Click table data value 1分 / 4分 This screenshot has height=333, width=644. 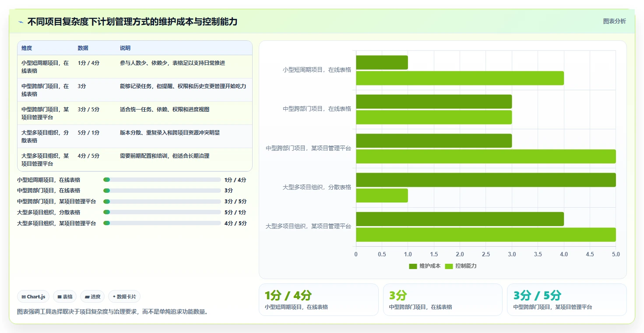click(x=88, y=63)
